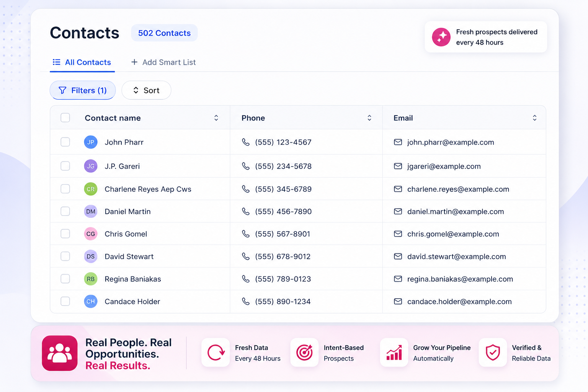Viewport: 588px width, 392px height.
Task: Open the Filters (1) button
Action: click(x=83, y=90)
